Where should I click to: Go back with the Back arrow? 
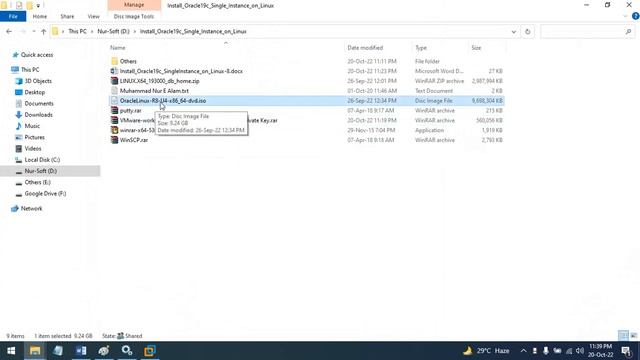[9, 31]
